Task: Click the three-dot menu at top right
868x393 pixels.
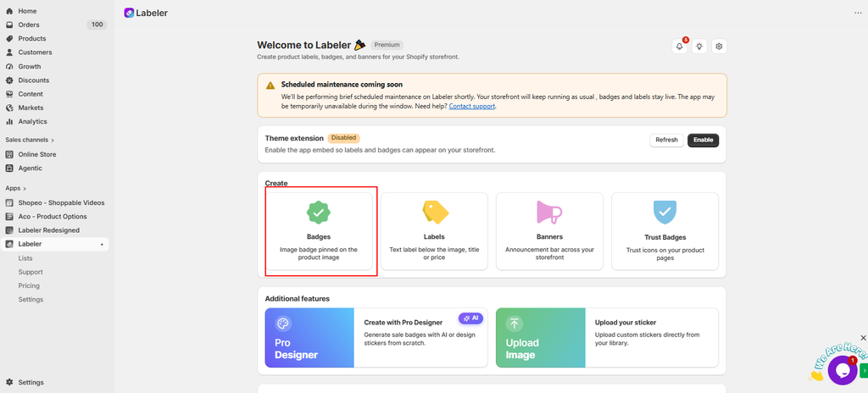Action: pyautogui.click(x=858, y=13)
